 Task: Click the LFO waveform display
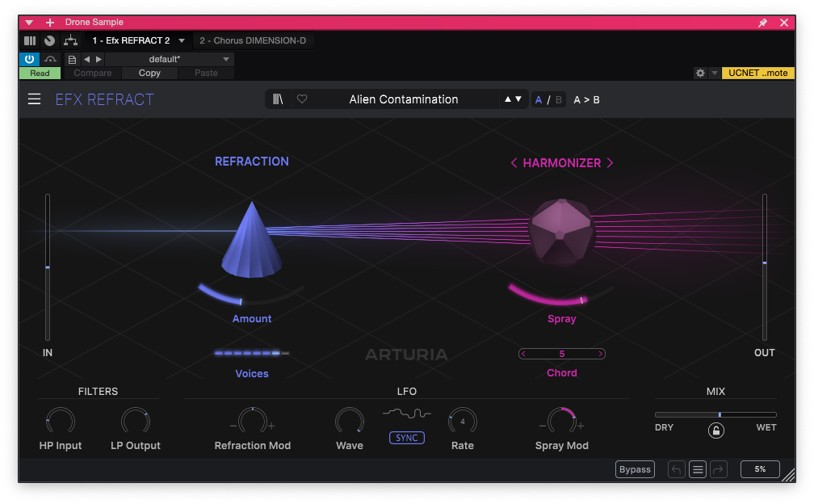(x=407, y=414)
